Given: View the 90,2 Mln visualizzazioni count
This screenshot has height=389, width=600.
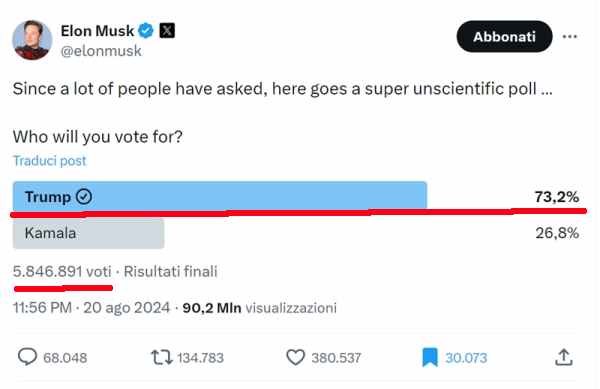Looking at the screenshot, I should pyautogui.click(x=259, y=308).
